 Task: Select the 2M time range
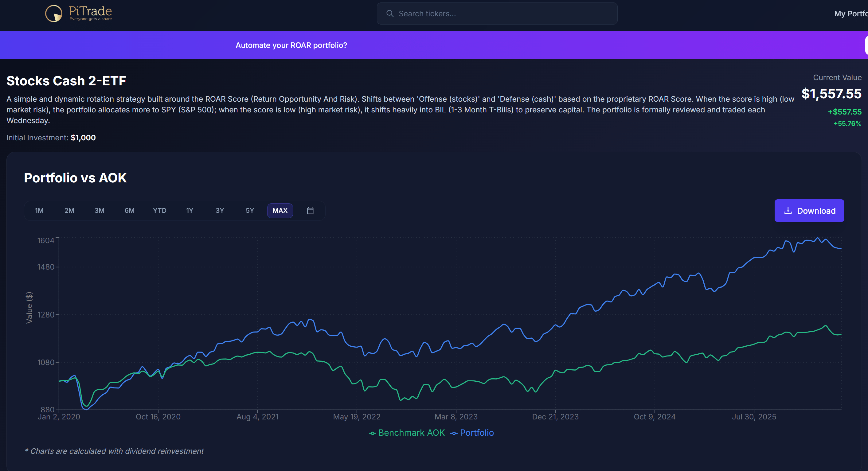(69, 211)
